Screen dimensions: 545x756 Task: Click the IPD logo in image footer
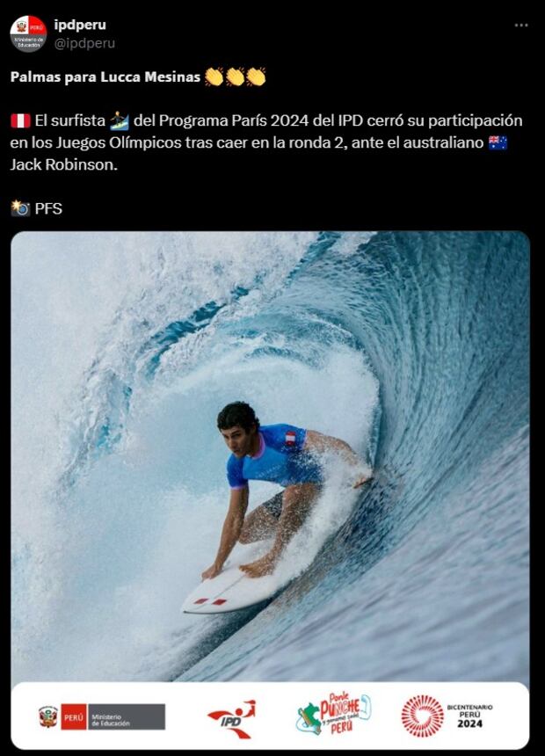point(232,719)
